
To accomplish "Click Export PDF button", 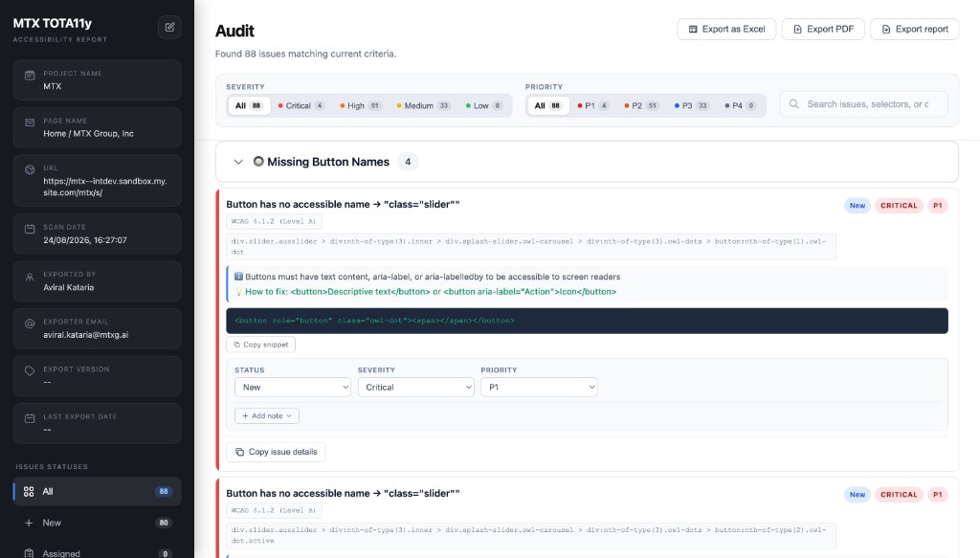I will click(823, 29).
